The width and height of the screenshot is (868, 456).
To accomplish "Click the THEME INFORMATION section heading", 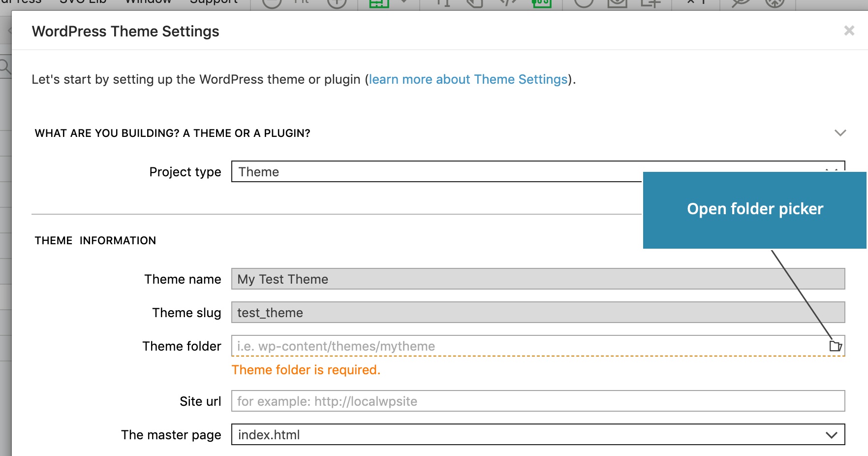I will click(95, 240).
